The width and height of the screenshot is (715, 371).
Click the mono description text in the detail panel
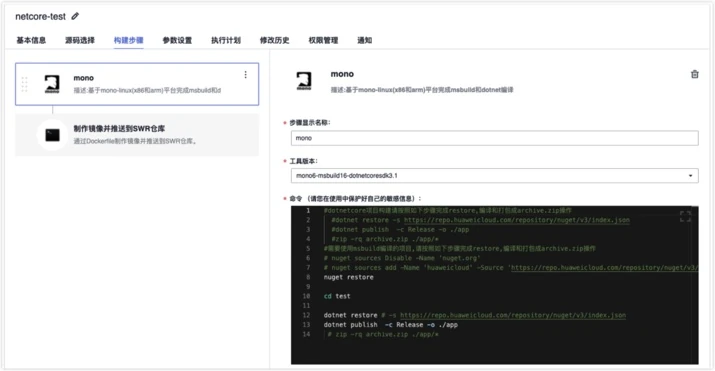click(x=422, y=90)
